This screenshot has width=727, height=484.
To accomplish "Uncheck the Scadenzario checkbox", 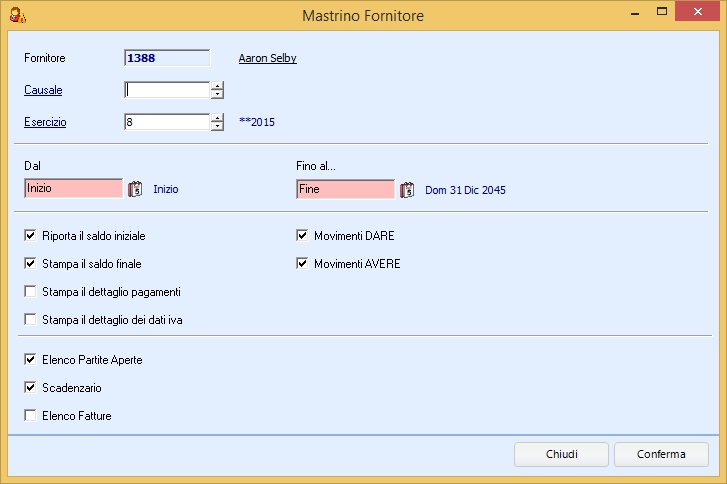I will 31,387.
